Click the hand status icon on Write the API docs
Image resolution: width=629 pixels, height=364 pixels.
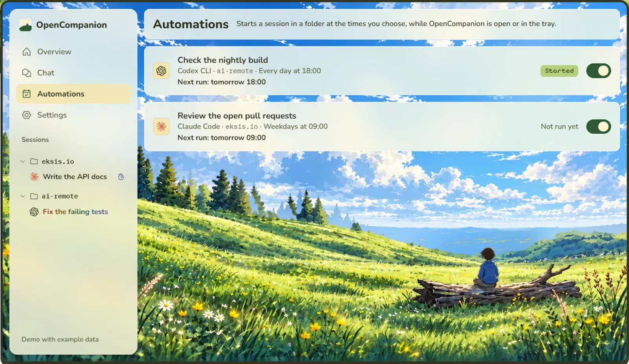[121, 177]
